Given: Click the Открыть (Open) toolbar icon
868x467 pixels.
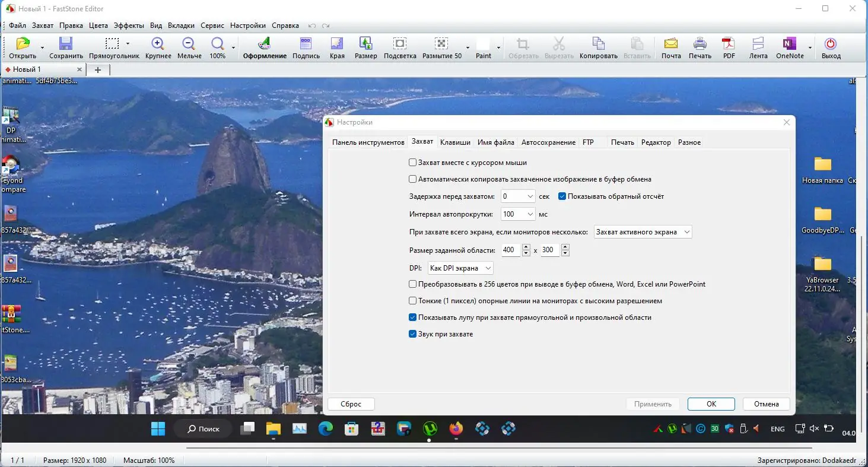Looking at the screenshot, I should pos(23,45).
